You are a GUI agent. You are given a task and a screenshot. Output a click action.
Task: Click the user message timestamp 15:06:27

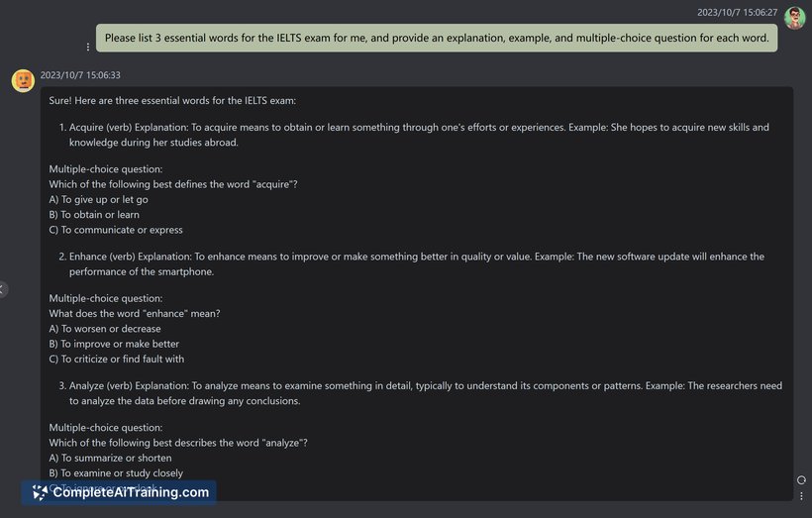(x=737, y=13)
